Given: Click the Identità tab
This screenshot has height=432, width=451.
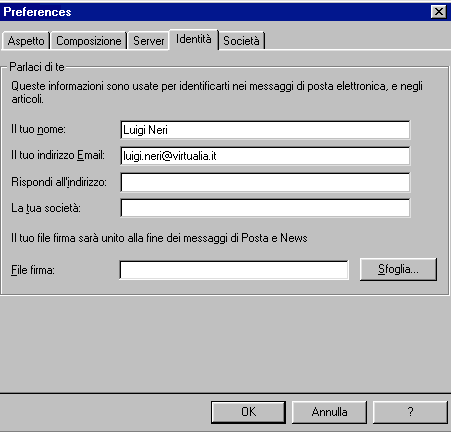Looking at the screenshot, I should (194, 39).
